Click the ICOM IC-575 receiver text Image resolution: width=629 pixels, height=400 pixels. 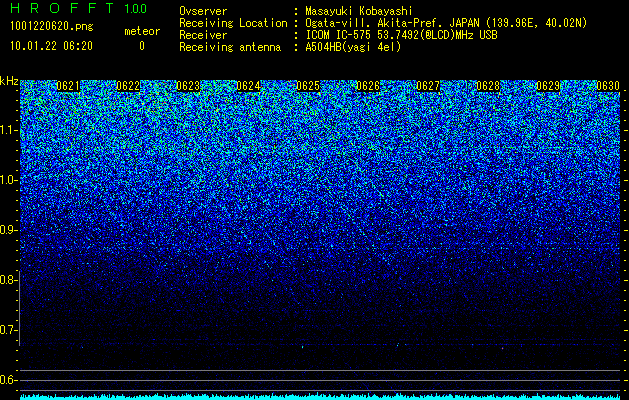point(401,35)
